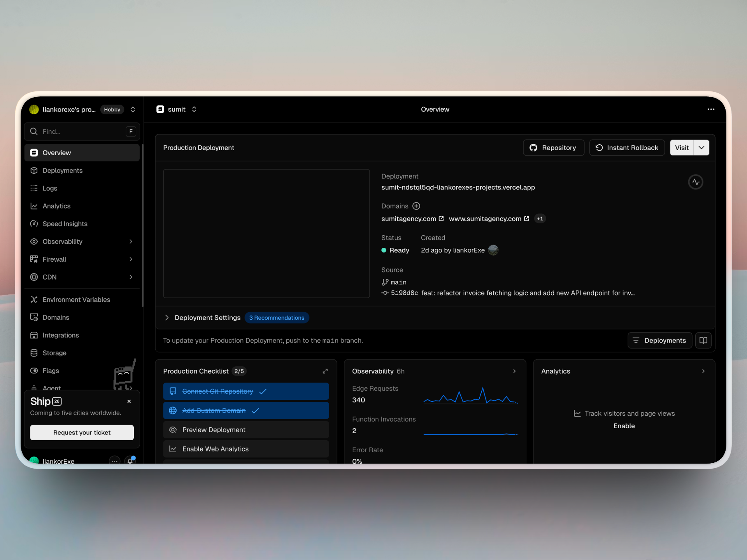Click the git branch icon beside main
The image size is (747, 560).
(x=385, y=282)
